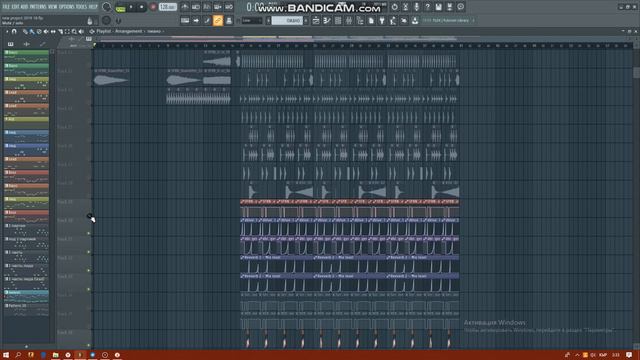The height and width of the screenshot is (360, 640).
Task: Toggle mute dot on Track 12
Action: click(89, 271)
